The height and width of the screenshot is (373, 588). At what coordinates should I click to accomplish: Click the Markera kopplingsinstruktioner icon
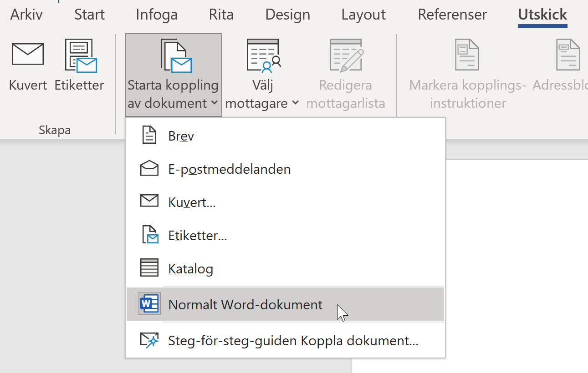pos(467,55)
